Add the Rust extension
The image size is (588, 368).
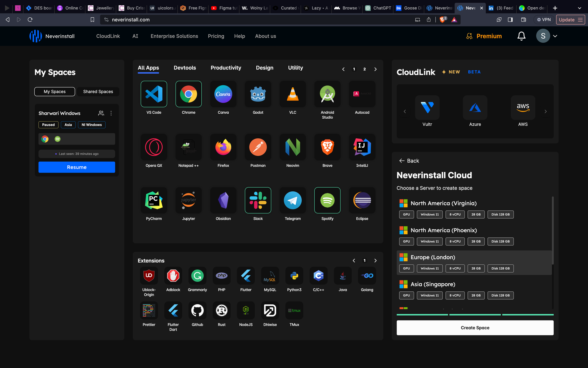222,311
